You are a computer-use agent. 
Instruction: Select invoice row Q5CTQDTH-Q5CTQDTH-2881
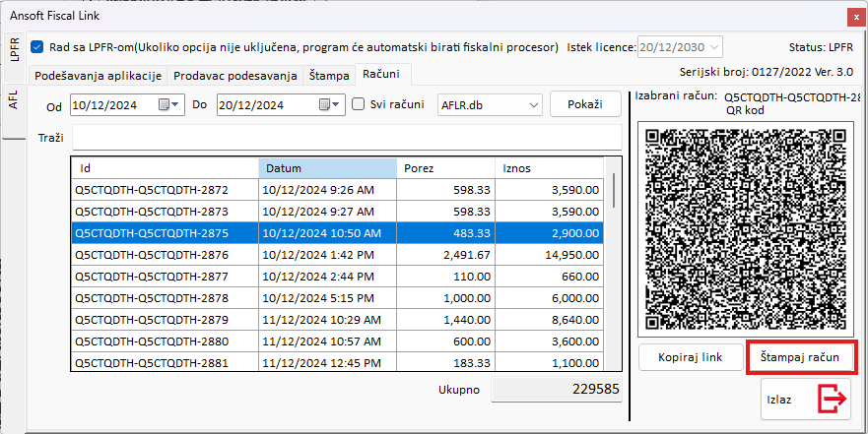click(338, 363)
